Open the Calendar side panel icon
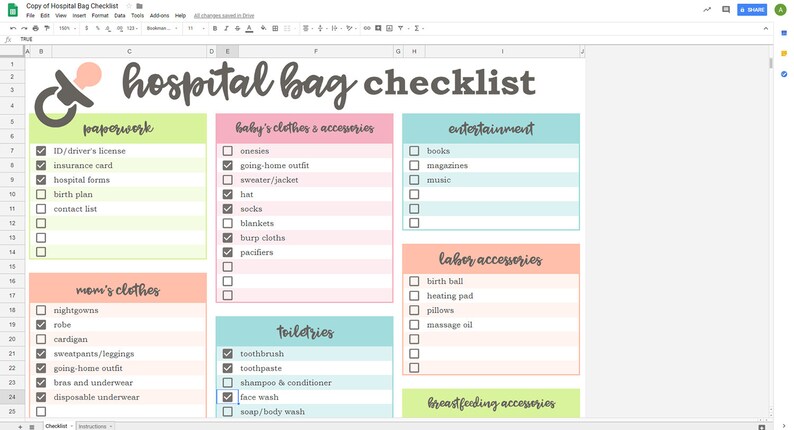Screen dimensions: 794x430 784,33
